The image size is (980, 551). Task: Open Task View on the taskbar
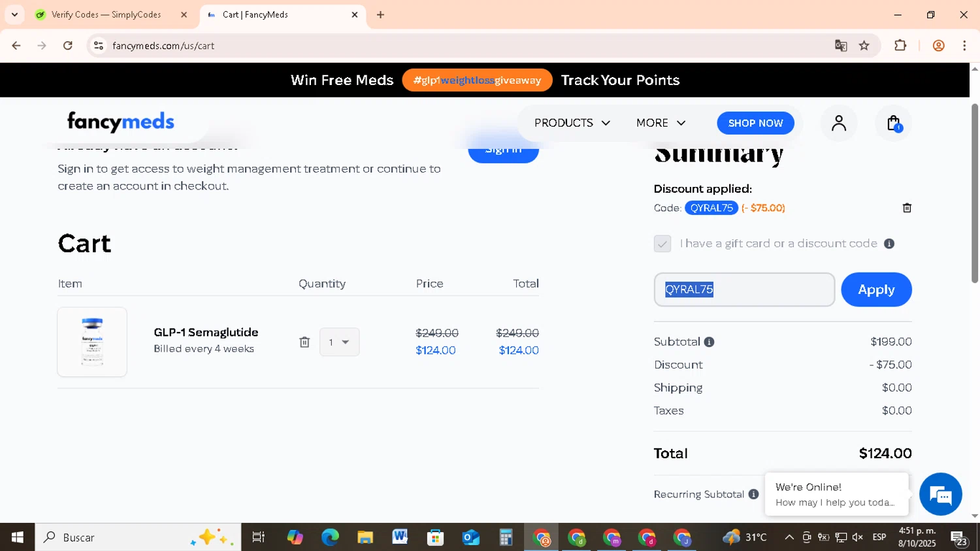[259, 537]
